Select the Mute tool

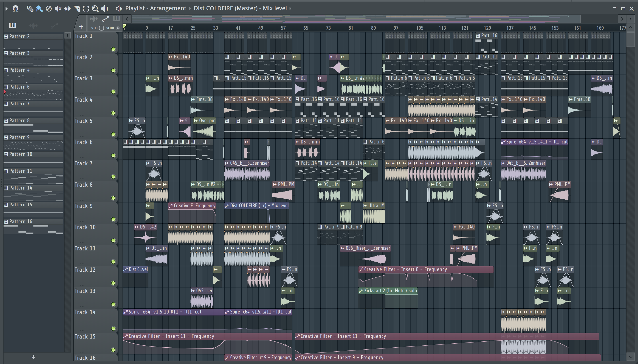pyautogui.click(x=58, y=8)
